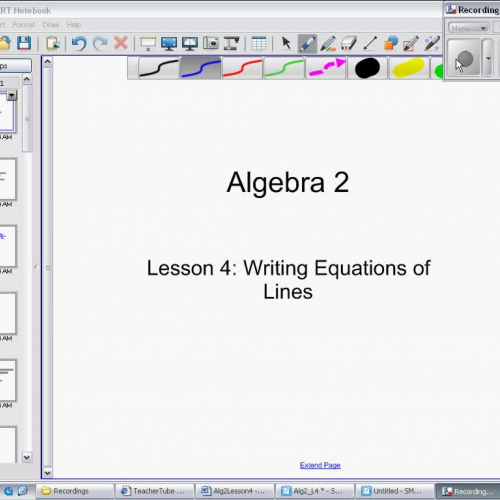Select the Shapes tool
This screenshot has width=500, height=500.
[x=391, y=43]
